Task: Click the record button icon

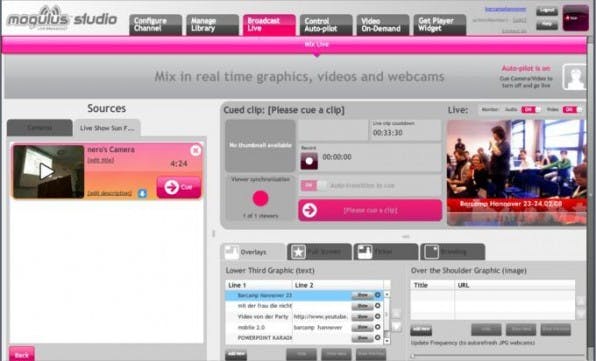Action: click(x=309, y=161)
